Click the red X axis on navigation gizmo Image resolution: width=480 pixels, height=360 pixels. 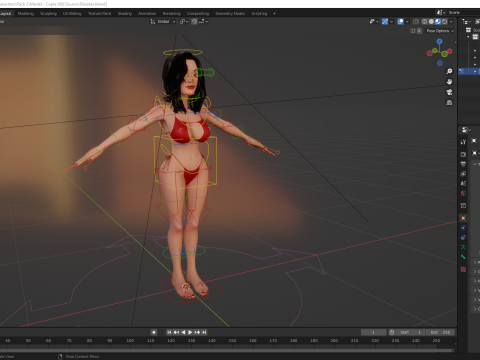coord(450,51)
